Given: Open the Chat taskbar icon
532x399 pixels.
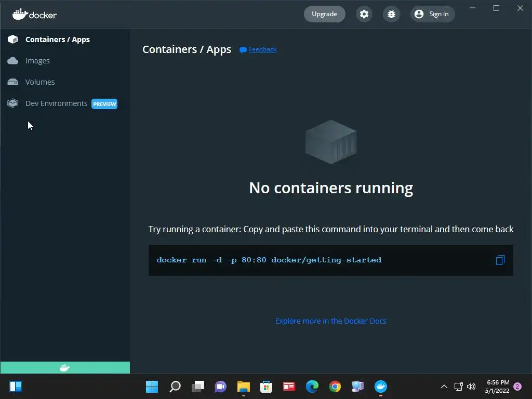Looking at the screenshot, I should pyautogui.click(x=220, y=387).
